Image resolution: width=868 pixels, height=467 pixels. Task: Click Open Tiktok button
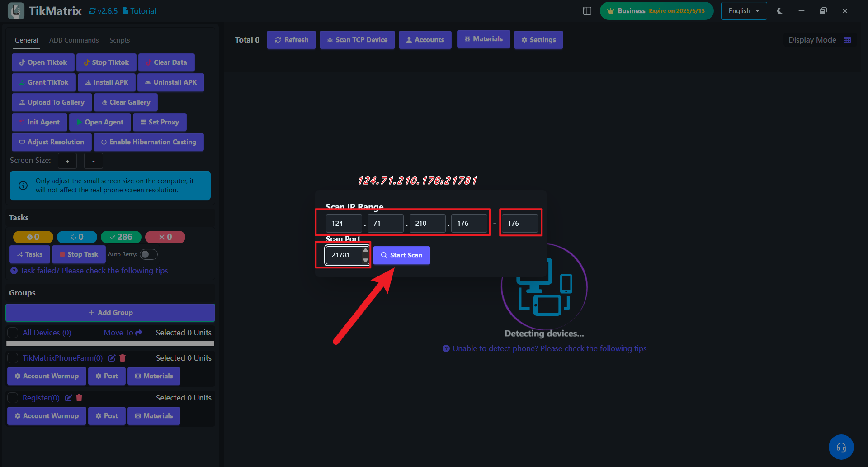pyautogui.click(x=43, y=62)
